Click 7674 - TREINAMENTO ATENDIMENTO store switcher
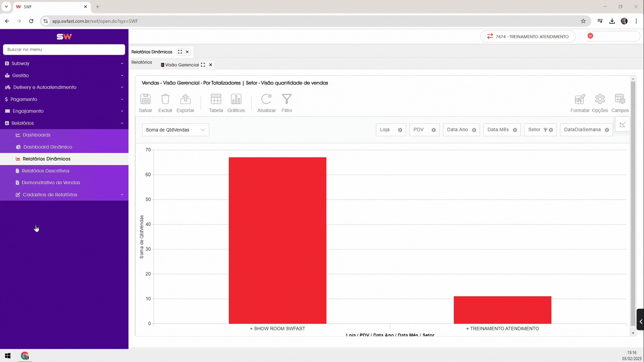The height and width of the screenshot is (362, 644). [528, 37]
